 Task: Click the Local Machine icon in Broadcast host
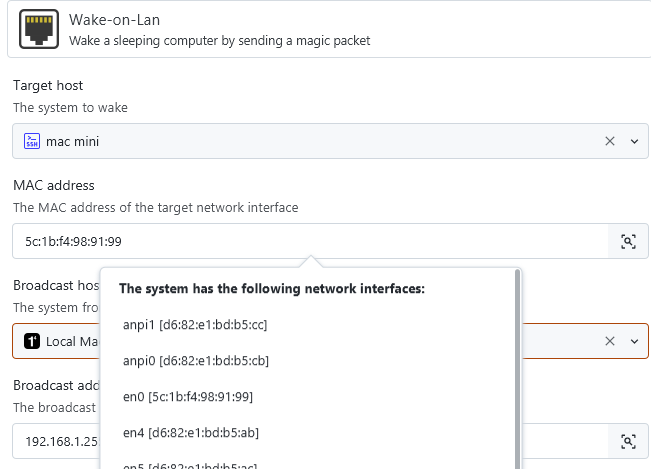tap(32, 341)
